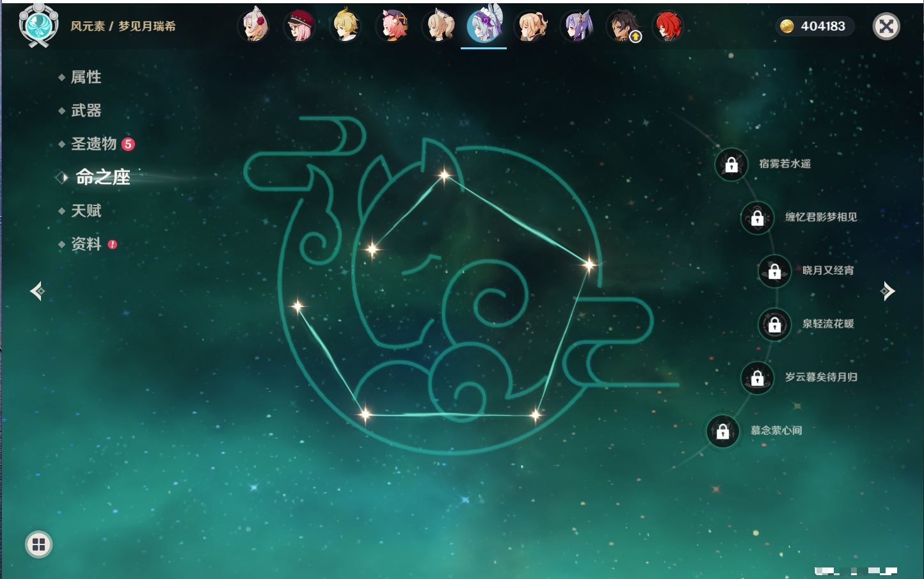This screenshot has width=924, height=579.
Task: Click the Mora balance 404183
Action: point(814,26)
